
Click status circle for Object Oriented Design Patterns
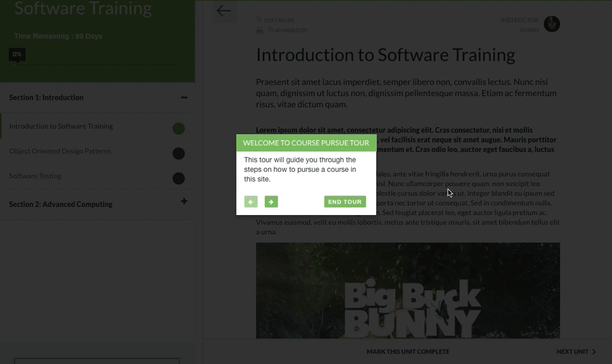click(179, 154)
